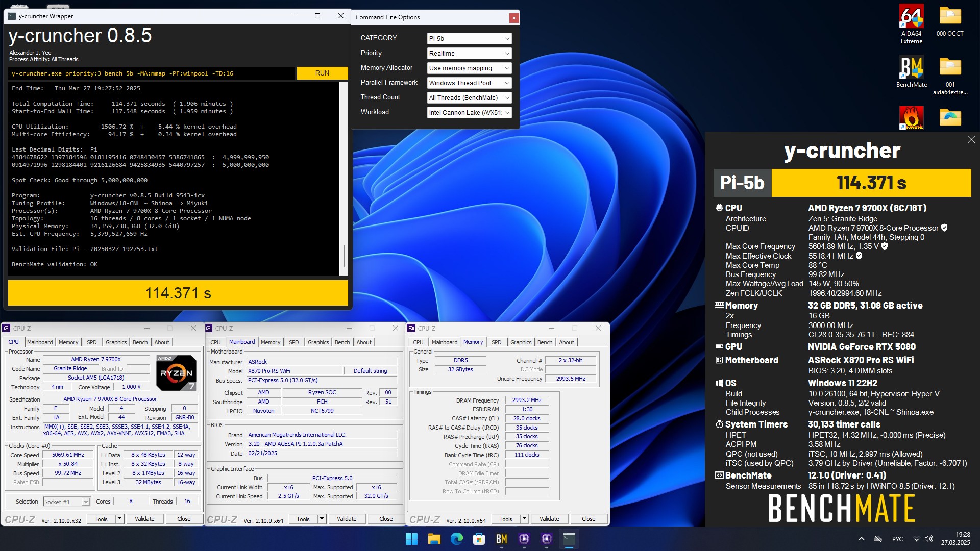Click the language indicator РУС in taskbar
980x551 pixels.
point(897,539)
